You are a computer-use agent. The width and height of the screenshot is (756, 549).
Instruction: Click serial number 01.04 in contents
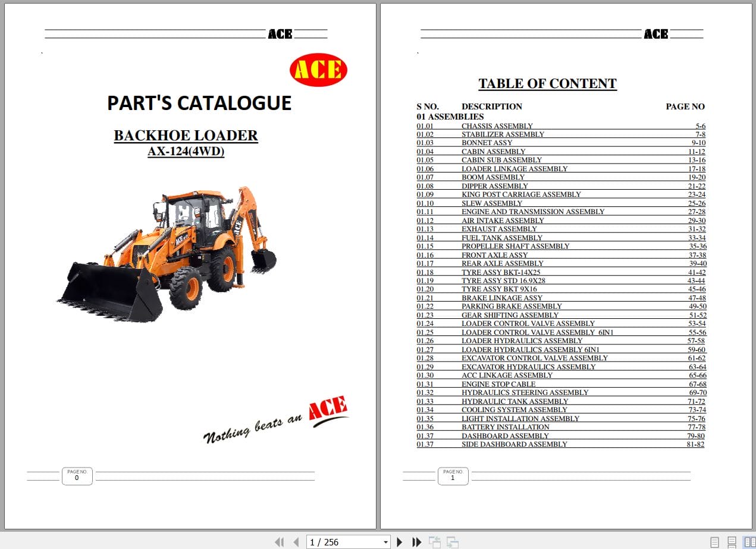tap(425, 152)
